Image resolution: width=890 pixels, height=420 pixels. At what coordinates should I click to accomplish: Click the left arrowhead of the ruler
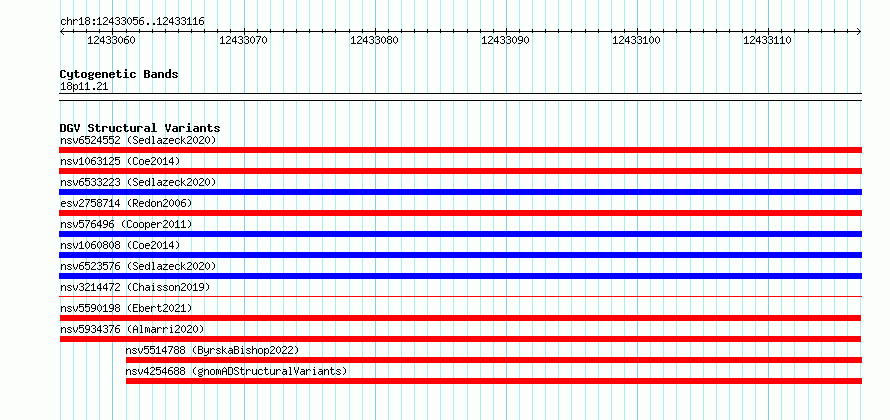coord(62,32)
